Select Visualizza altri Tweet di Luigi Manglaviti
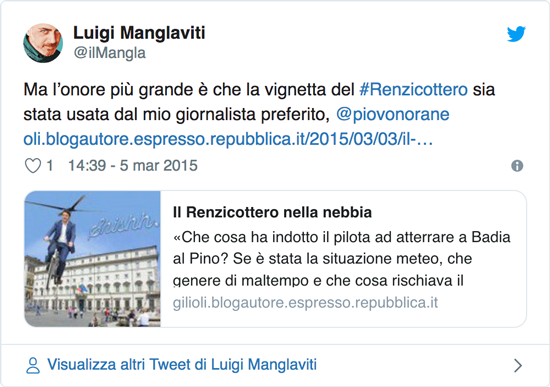The image size is (550, 387). 182,365
